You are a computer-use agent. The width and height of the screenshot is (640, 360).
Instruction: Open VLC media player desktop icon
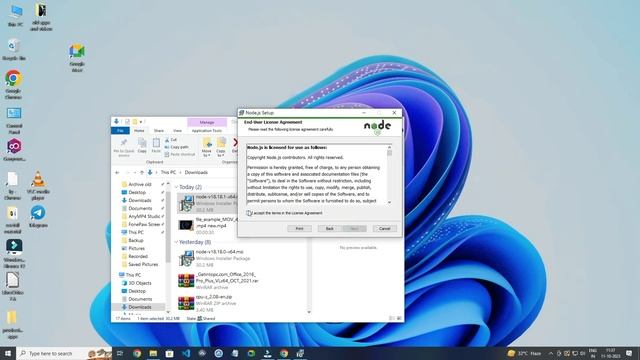pos(38,186)
